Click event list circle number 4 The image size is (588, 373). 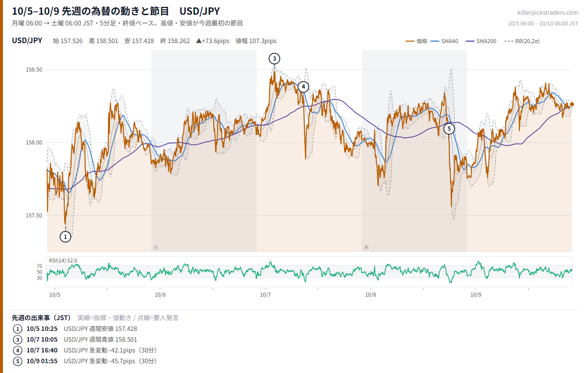[18, 350]
